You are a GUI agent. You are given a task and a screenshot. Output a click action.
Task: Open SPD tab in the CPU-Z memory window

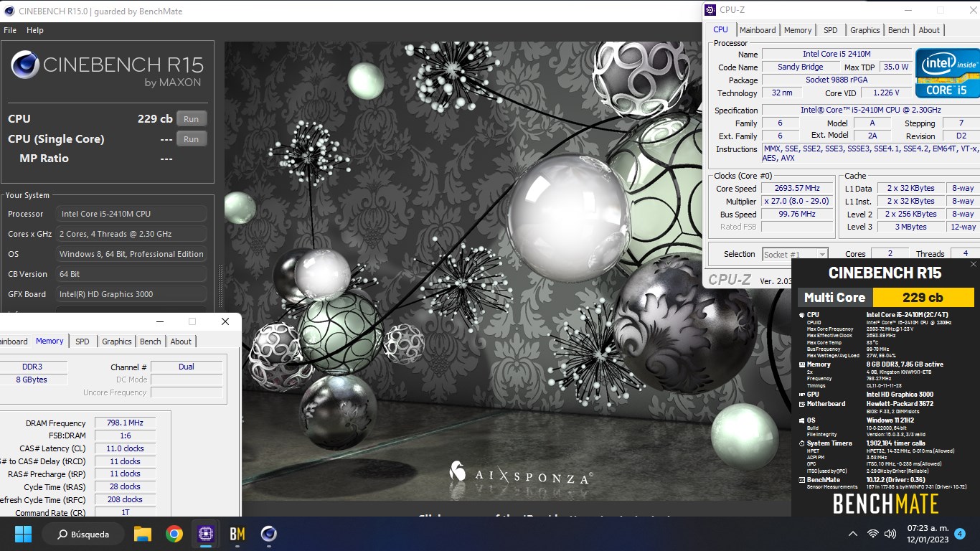tap(83, 342)
